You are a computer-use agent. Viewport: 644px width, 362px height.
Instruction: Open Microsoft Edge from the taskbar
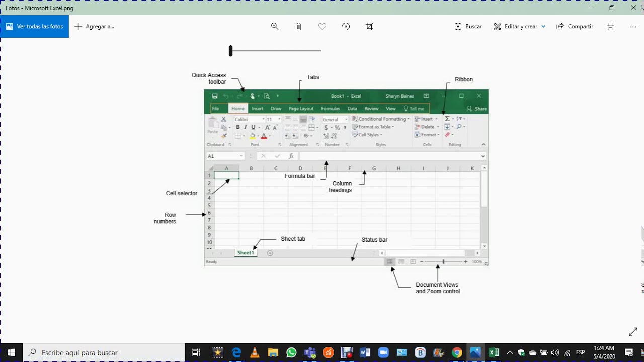click(236, 352)
